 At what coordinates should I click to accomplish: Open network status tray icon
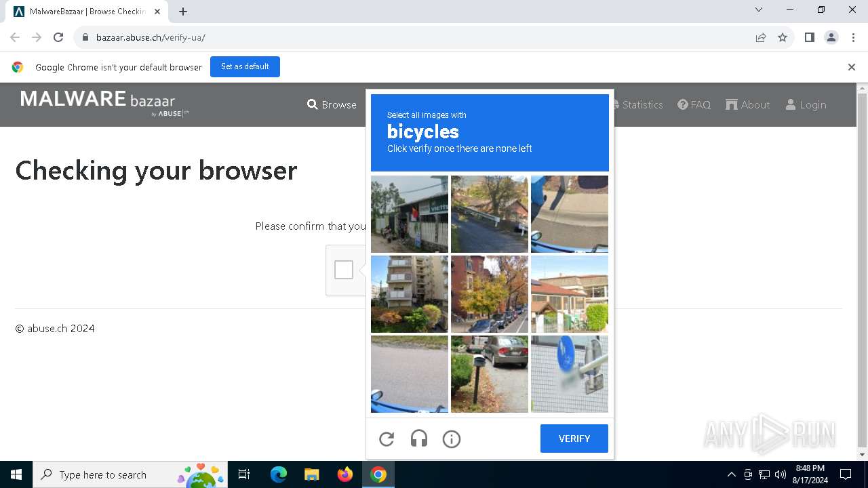(764, 474)
